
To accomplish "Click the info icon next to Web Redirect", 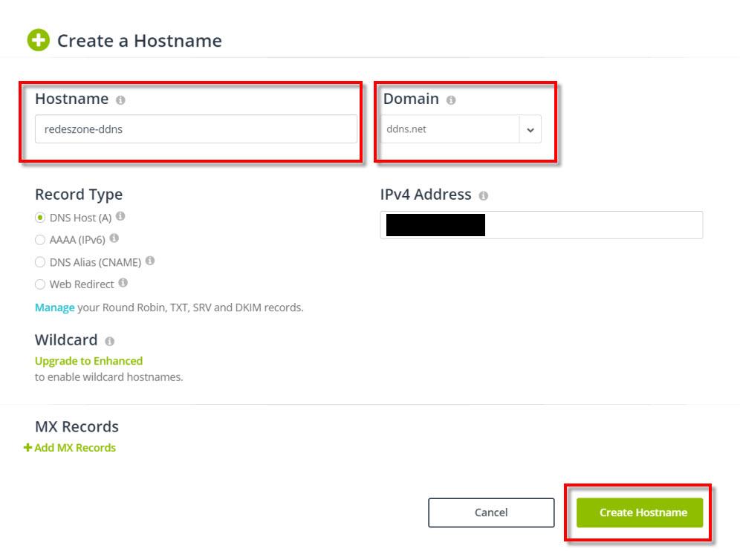I will 123,283.
